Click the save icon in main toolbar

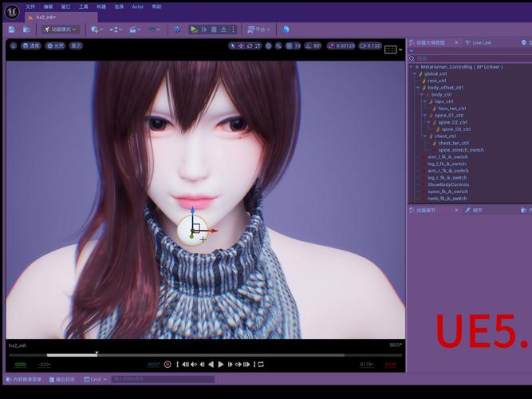11,30
